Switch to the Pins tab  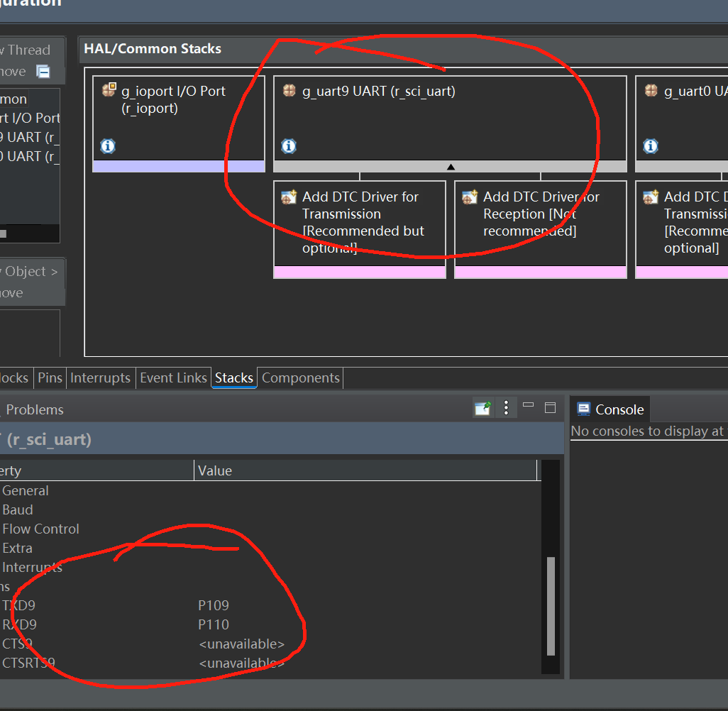(50, 378)
